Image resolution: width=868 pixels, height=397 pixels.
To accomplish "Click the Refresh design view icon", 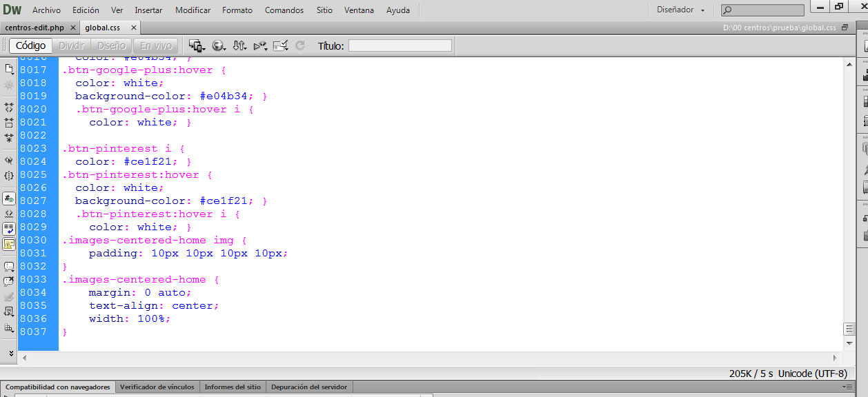I will click(300, 45).
